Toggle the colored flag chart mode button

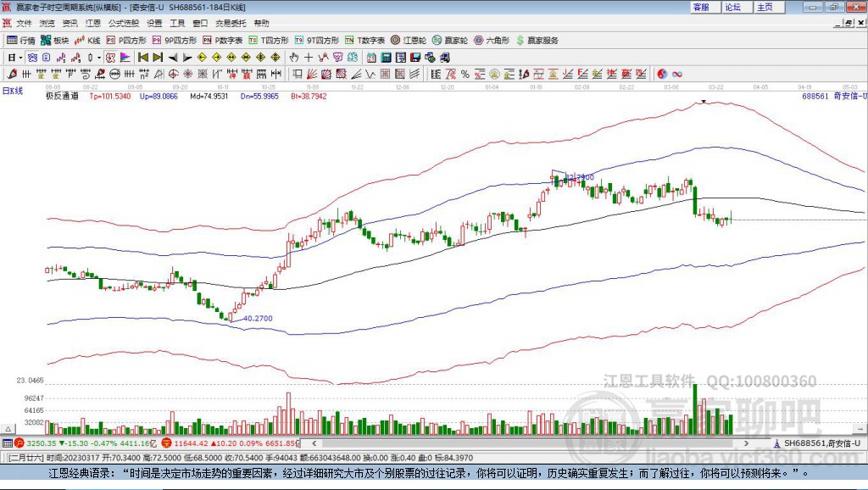tap(125, 58)
